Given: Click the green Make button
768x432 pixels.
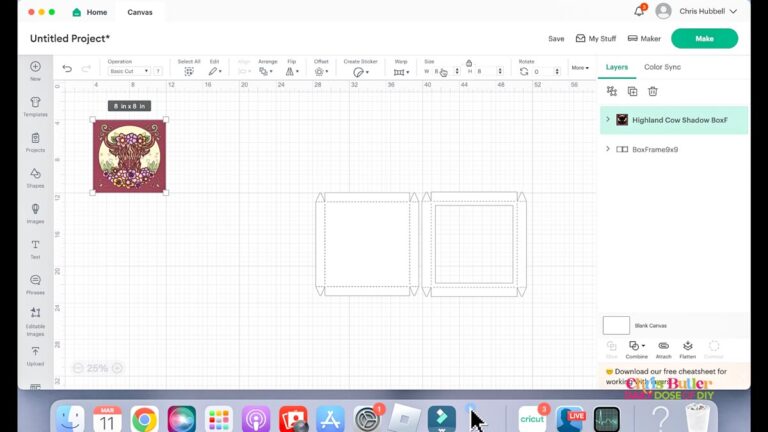Looking at the screenshot, I should pyautogui.click(x=704, y=38).
